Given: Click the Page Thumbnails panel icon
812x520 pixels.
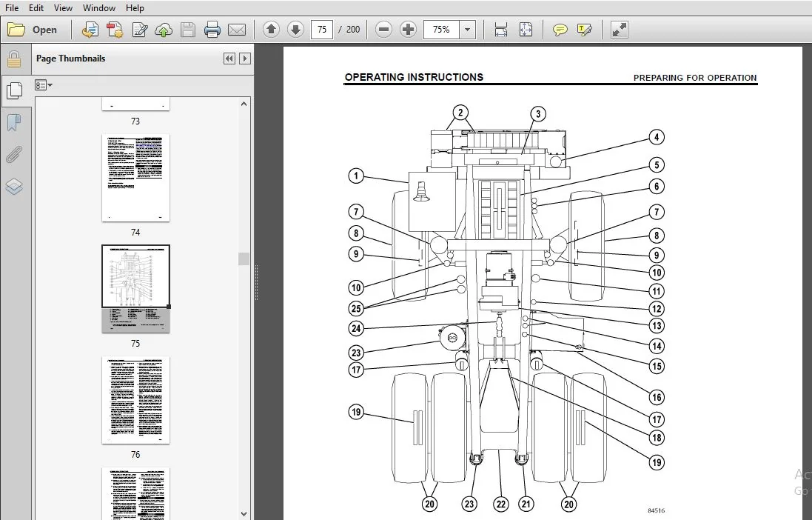Looking at the screenshot, I should (x=14, y=91).
